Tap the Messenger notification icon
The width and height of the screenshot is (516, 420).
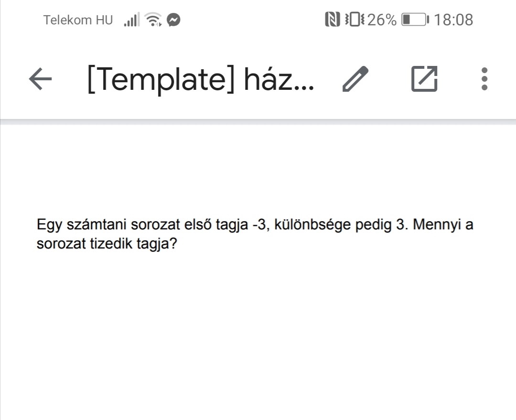pyautogui.click(x=174, y=20)
